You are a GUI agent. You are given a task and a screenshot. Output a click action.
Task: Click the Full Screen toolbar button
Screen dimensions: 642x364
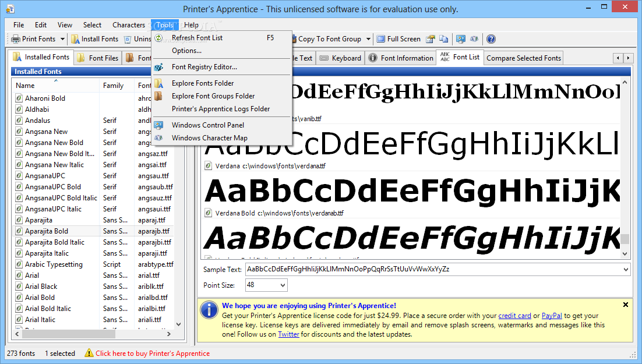point(398,39)
